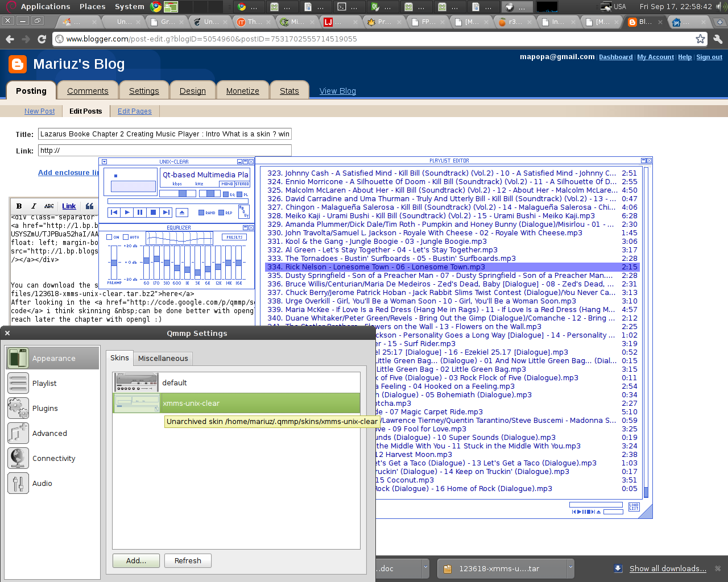Skip to next track in Qmmp
Viewport: 728px width, 582px height.
[x=166, y=213]
